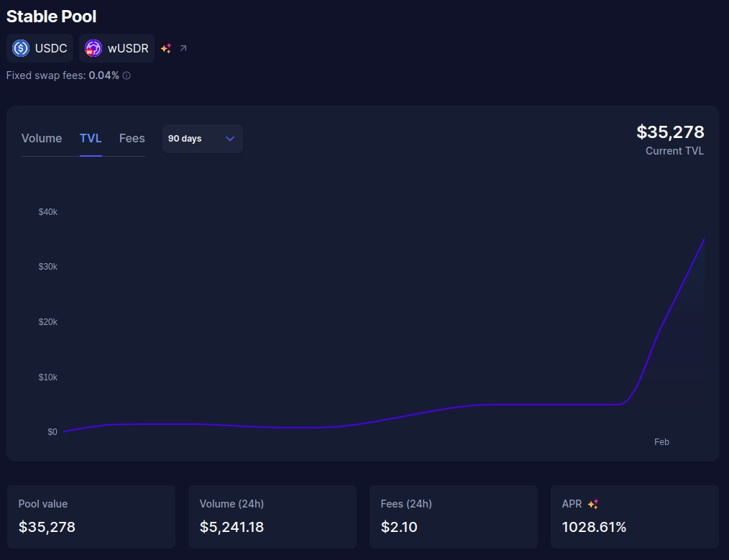729x560 pixels.
Task: Click the sparkle icon next to APR
Action: (x=593, y=504)
